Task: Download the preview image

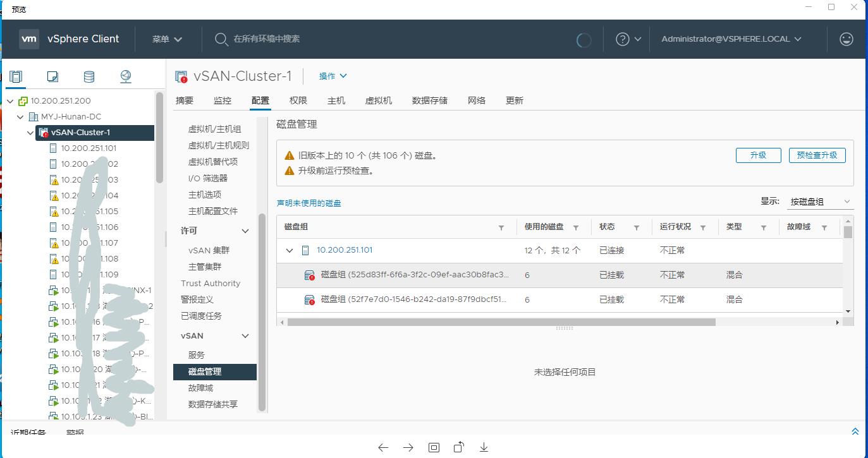Action: [484, 447]
